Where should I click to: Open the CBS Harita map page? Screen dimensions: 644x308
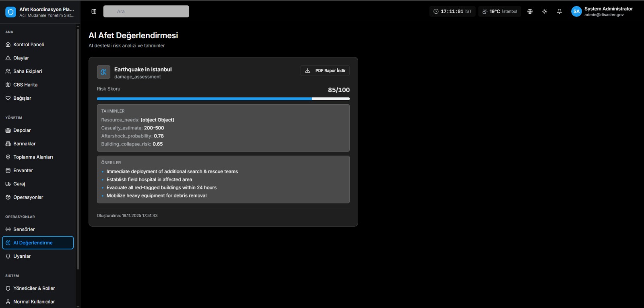coord(25,85)
